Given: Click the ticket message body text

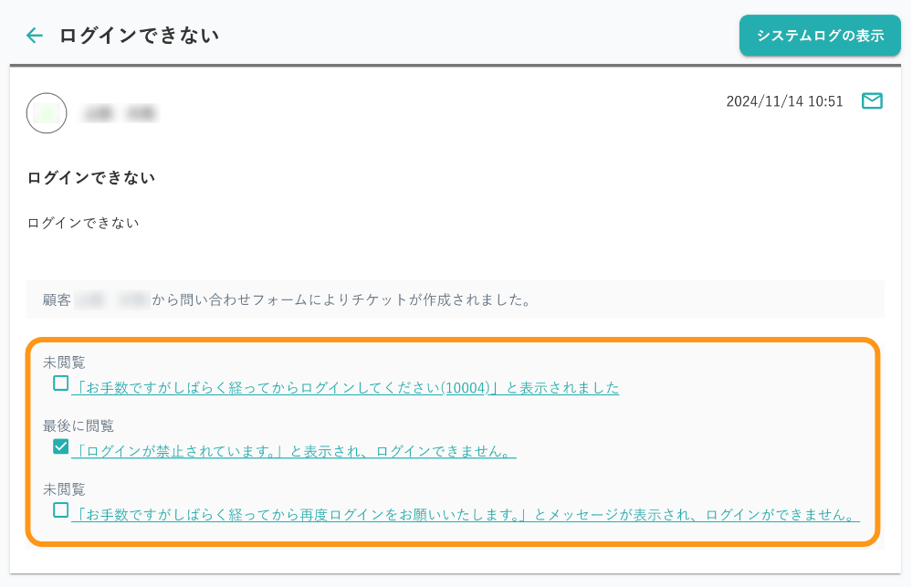Looking at the screenshot, I should pyautogui.click(x=83, y=222).
